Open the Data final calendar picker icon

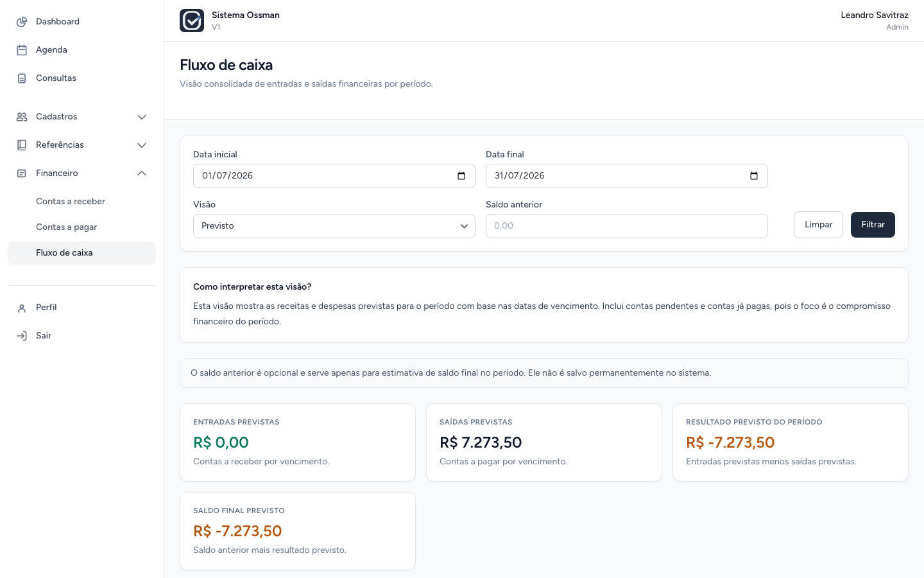point(754,176)
